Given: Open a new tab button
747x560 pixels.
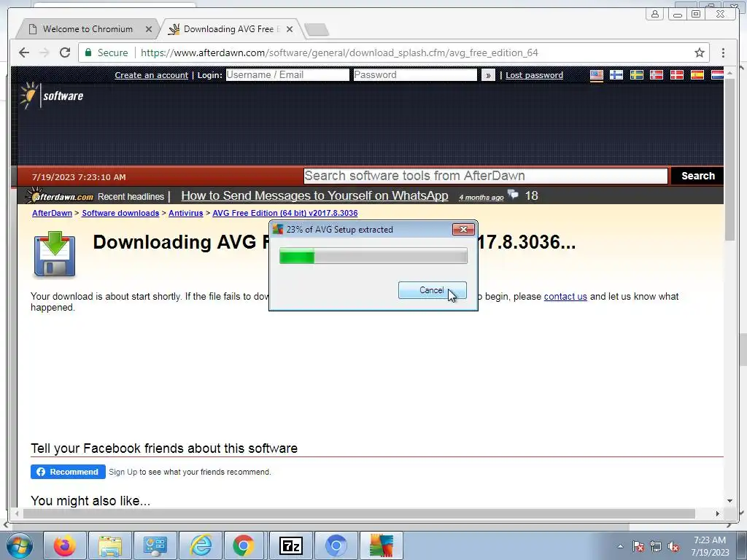Looking at the screenshot, I should pyautogui.click(x=317, y=29).
